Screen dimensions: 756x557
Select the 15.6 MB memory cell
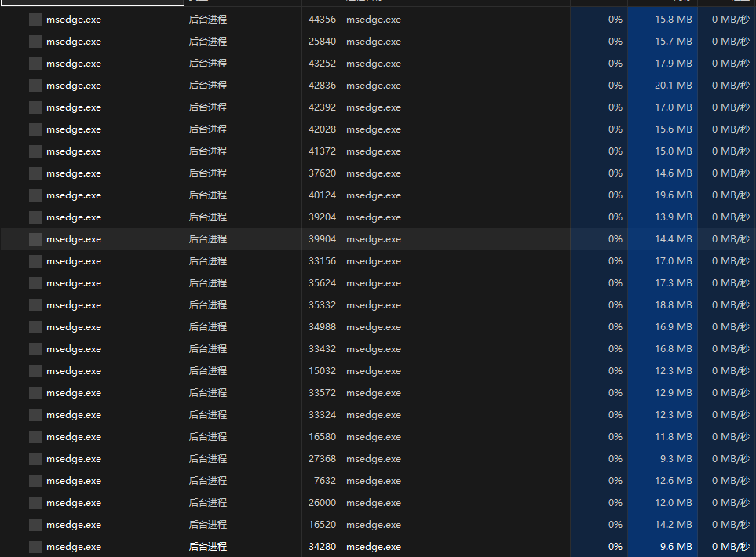673,129
